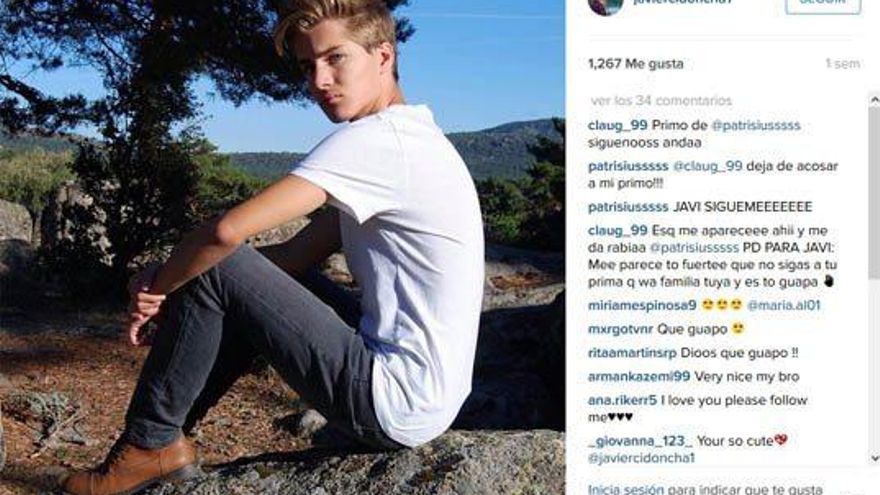Click the comments scrollbar thumb
The image size is (880, 495).
pos(874,191)
